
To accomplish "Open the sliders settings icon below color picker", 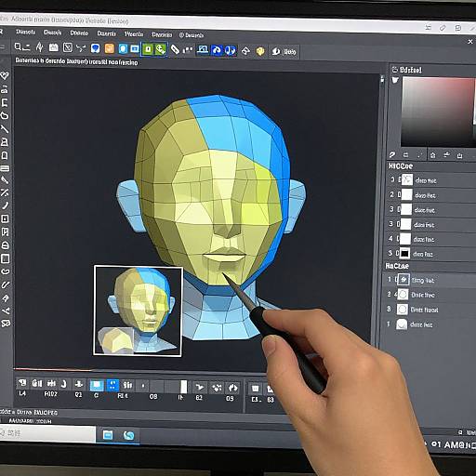I will [x=446, y=155].
